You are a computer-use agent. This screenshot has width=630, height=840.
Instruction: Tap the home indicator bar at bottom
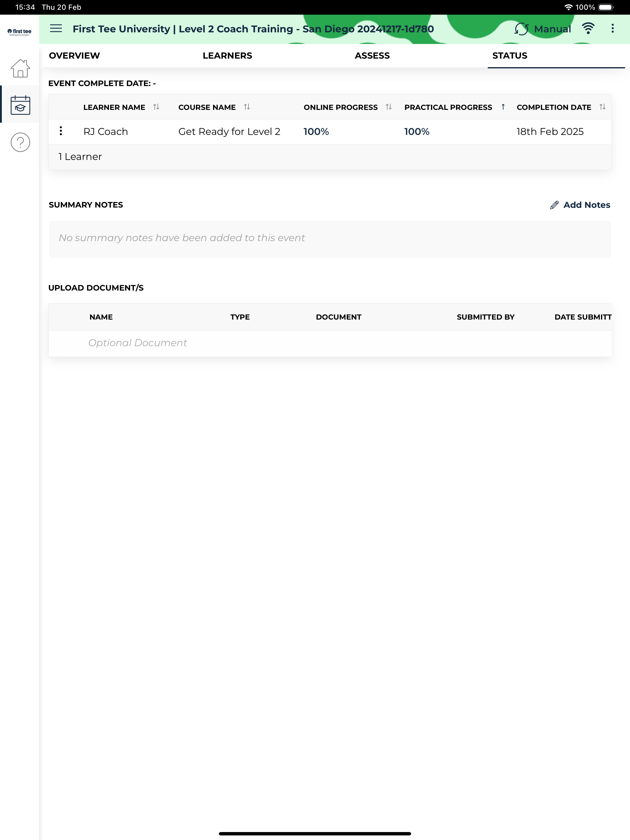(x=315, y=834)
